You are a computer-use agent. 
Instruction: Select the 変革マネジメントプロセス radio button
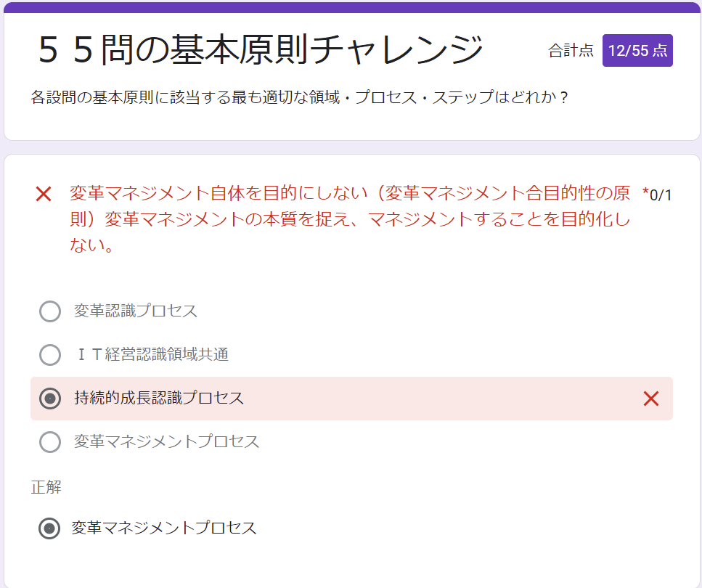coord(50,442)
